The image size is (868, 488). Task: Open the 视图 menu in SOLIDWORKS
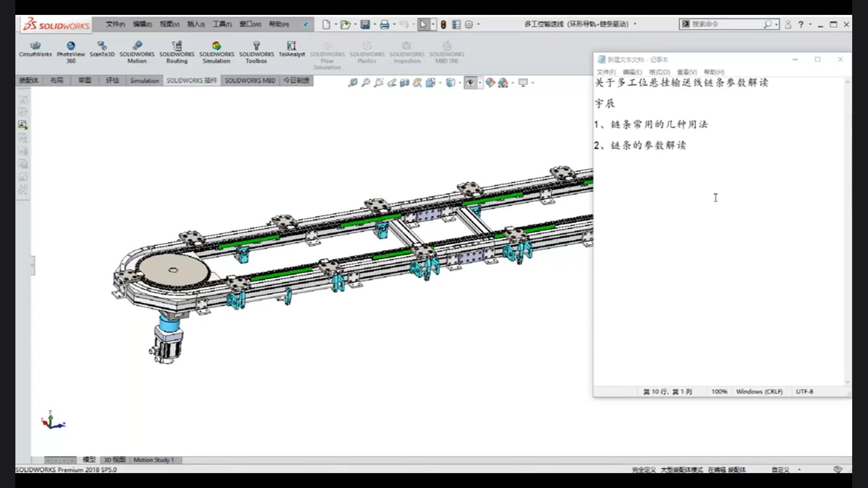(169, 24)
